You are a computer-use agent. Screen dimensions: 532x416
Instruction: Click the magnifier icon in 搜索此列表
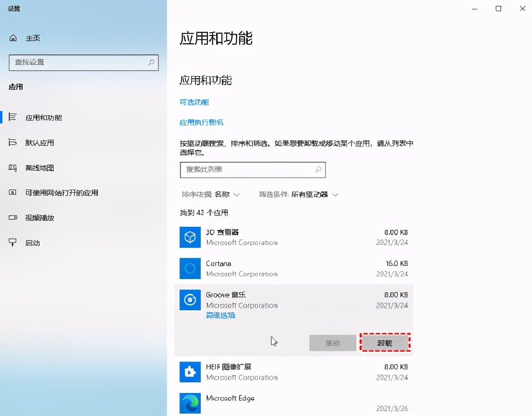(318, 170)
